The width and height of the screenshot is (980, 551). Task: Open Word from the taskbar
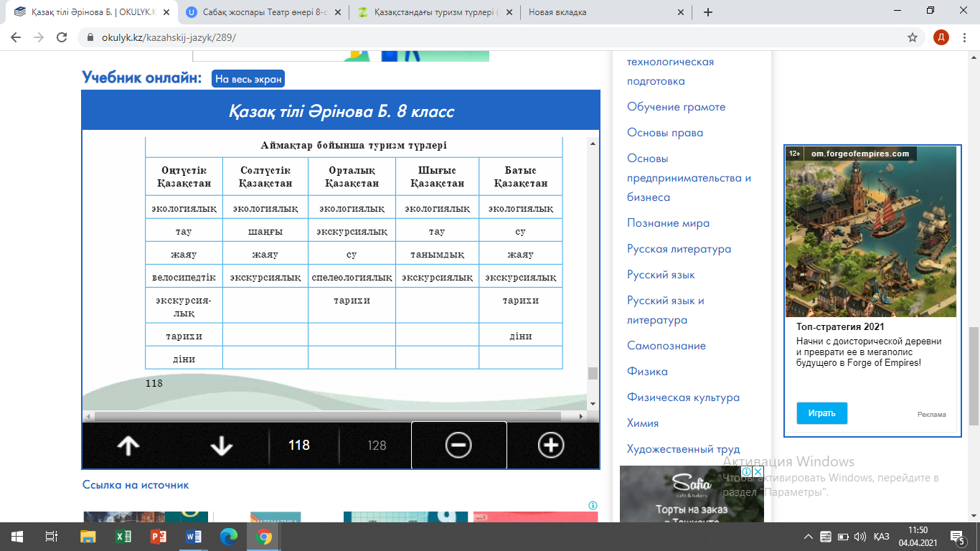pyautogui.click(x=194, y=537)
